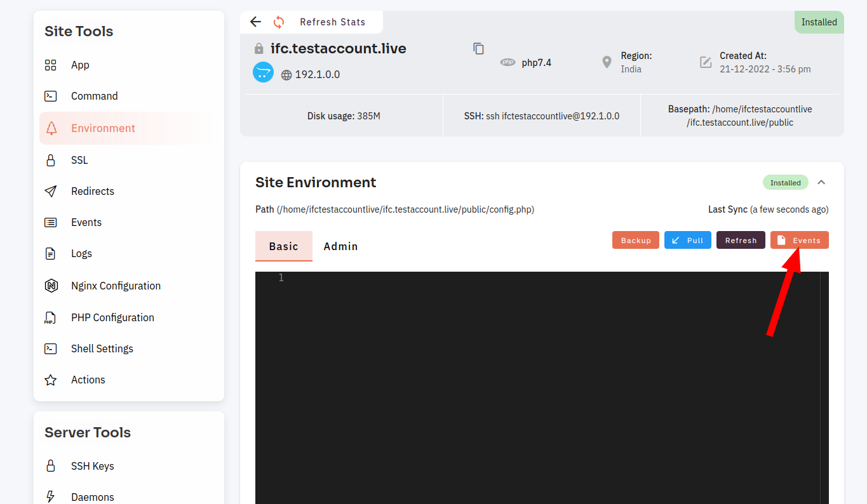Click the dark Refresh button

(x=741, y=240)
